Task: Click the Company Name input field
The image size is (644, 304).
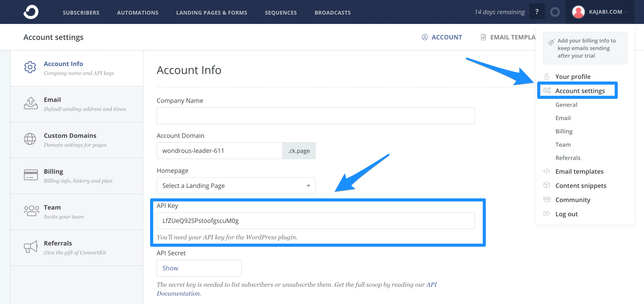Action: tap(316, 116)
